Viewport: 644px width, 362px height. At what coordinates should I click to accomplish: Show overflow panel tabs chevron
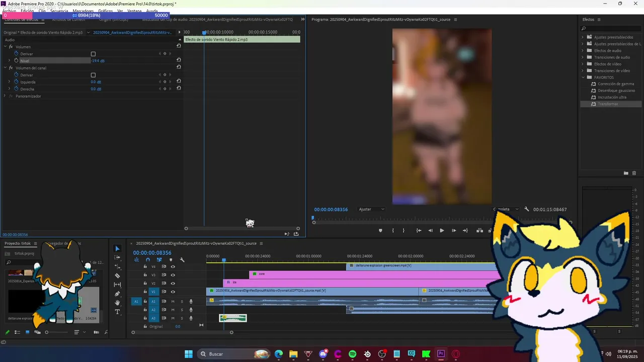pos(303,20)
